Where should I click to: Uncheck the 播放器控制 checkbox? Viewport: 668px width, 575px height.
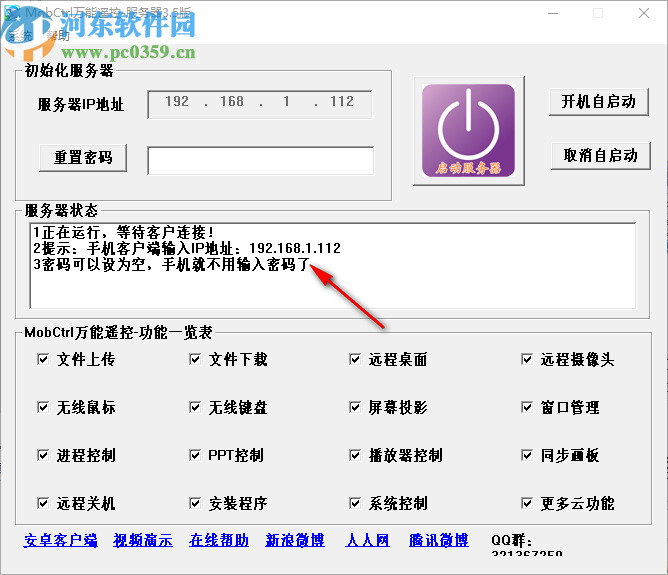tap(355, 455)
